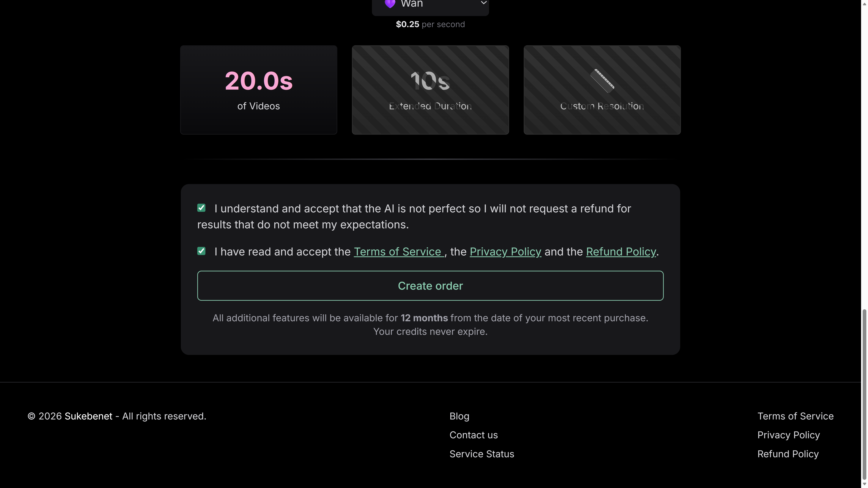
Task: View the Service Status page
Action: pyautogui.click(x=481, y=454)
